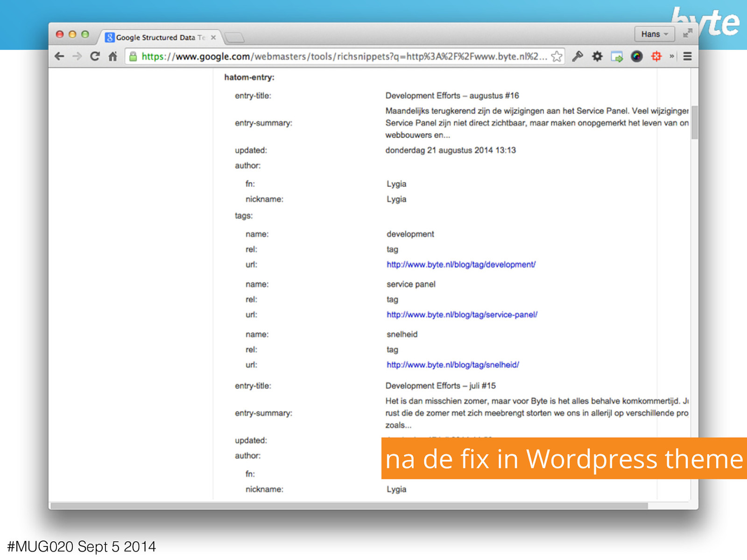Click the tag name 'development'
This screenshot has width=747, height=560.
point(410,234)
